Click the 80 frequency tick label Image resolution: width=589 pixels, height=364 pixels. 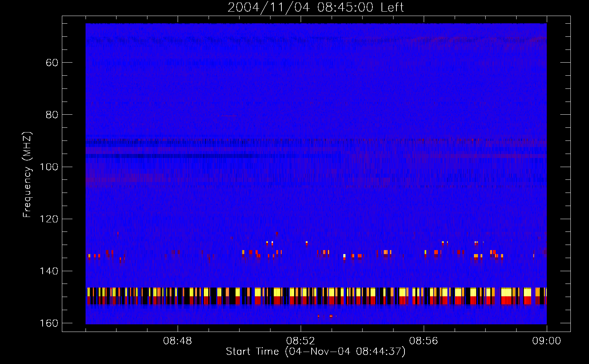(52, 115)
